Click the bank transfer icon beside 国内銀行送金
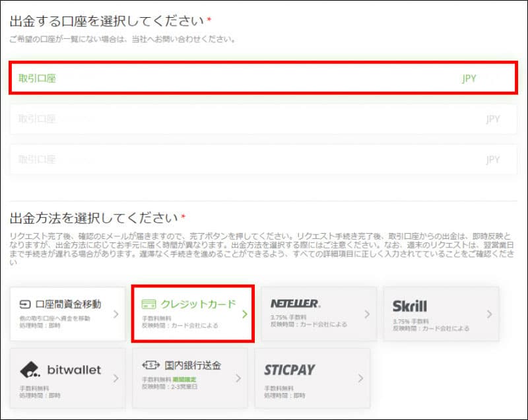The width and height of the screenshot is (528, 420). coord(151,366)
